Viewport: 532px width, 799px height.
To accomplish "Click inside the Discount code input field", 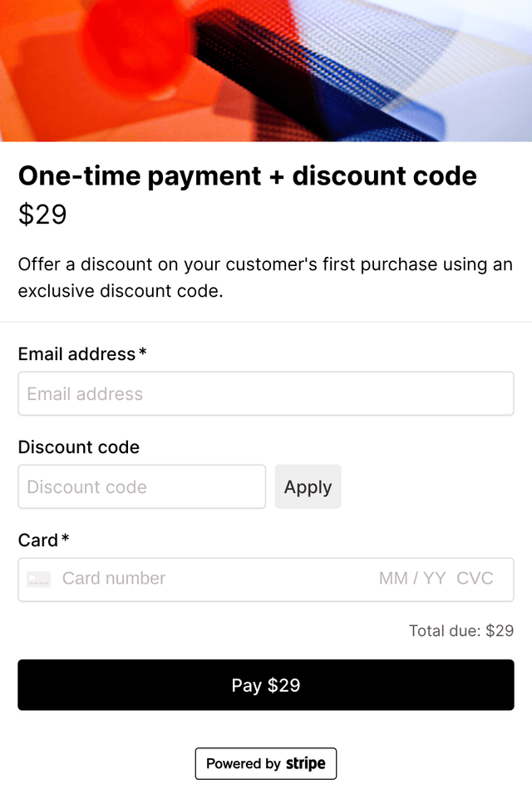I will click(141, 486).
